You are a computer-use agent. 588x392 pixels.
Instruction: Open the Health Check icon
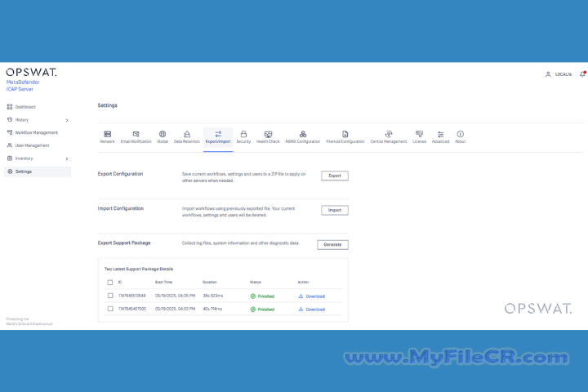pyautogui.click(x=268, y=134)
